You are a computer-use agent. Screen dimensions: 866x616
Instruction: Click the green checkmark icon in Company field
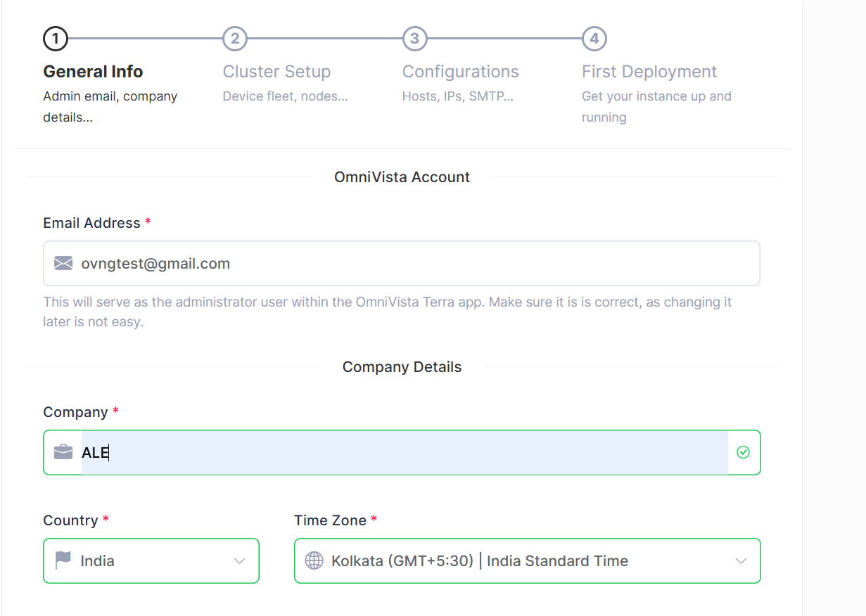[743, 452]
